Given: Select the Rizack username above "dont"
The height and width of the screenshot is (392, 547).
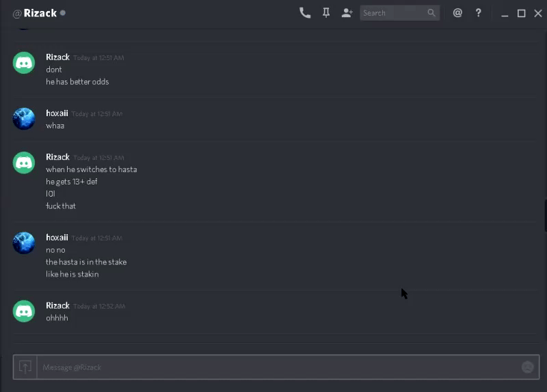Looking at the screenshot, I should pos(57,57).
